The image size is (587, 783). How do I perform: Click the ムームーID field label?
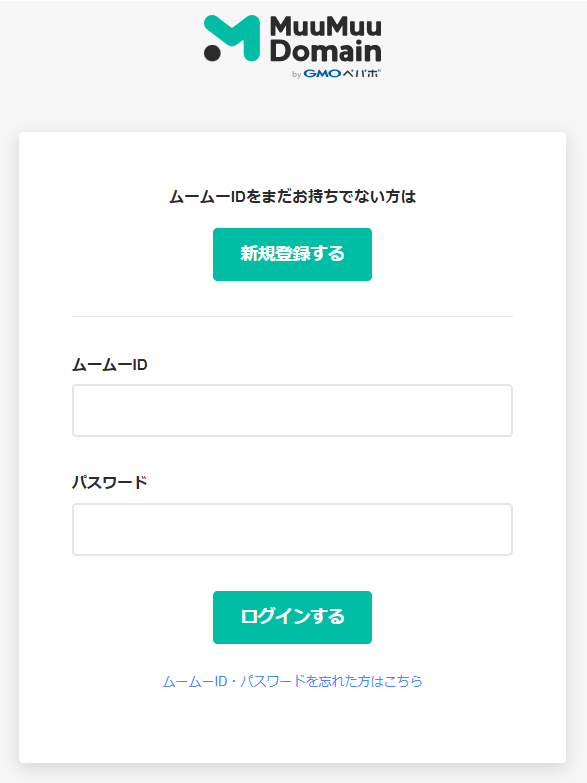[110, 365]
